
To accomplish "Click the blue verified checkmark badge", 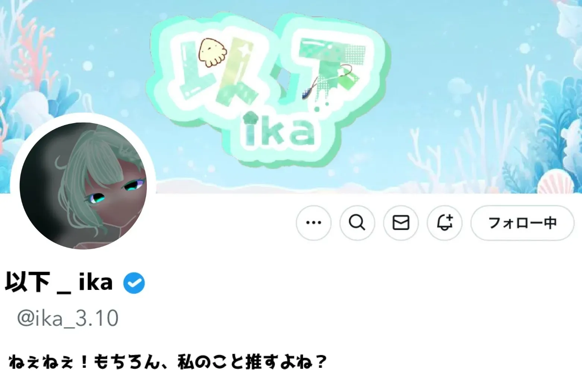I will [134, 283].
